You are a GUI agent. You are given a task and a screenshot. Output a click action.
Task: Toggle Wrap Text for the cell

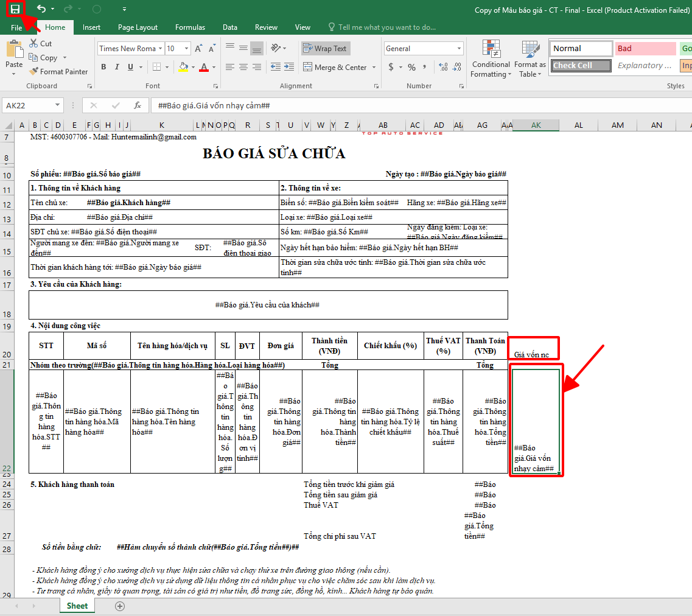coord(325,49)
